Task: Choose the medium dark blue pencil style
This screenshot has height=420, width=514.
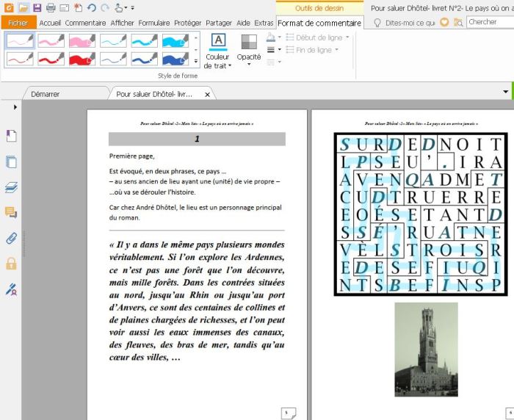Action: (145, 59)
